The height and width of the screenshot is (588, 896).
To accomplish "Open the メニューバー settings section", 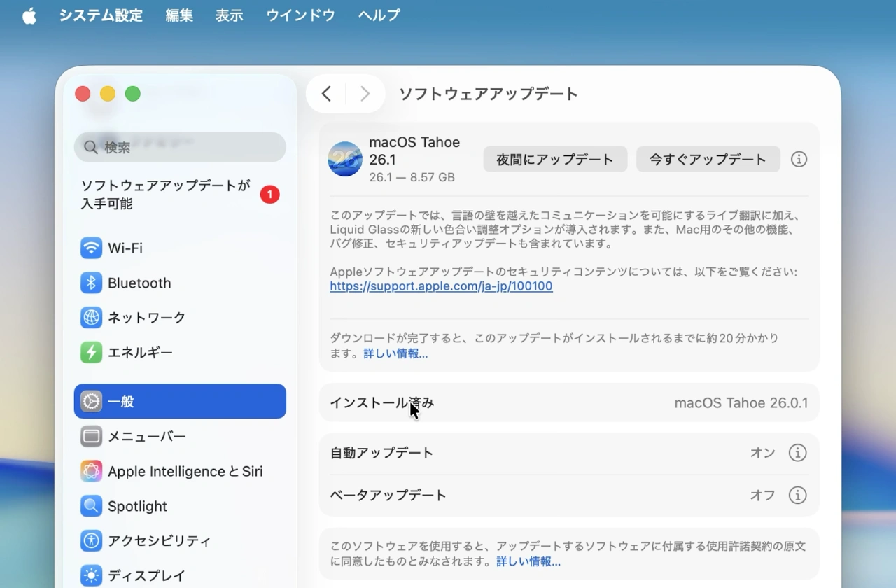I will click(x=146, y=436).
